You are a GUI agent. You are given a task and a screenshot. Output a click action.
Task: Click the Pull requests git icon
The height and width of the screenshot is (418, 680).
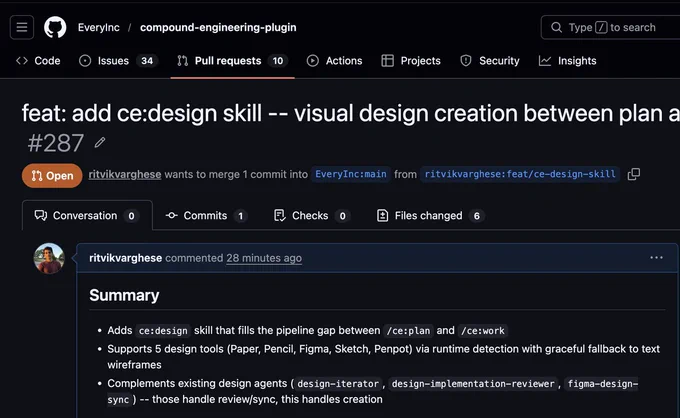183,61
